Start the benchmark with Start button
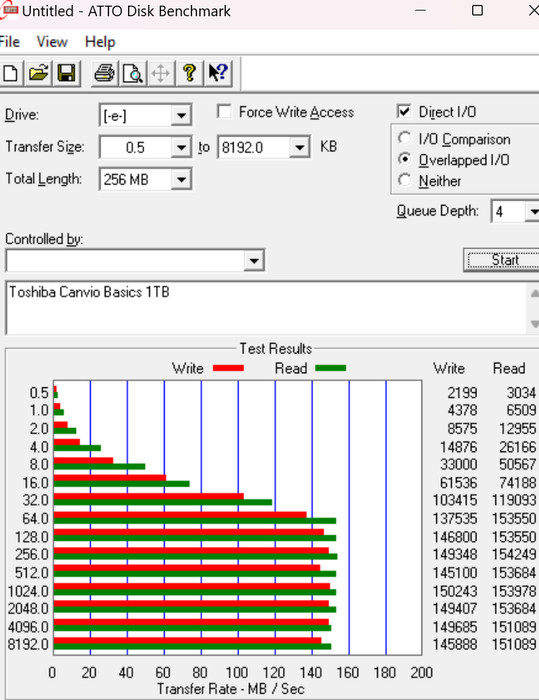Image resolution: width=539 pixels, height=700 pixels. click(502, 260)
